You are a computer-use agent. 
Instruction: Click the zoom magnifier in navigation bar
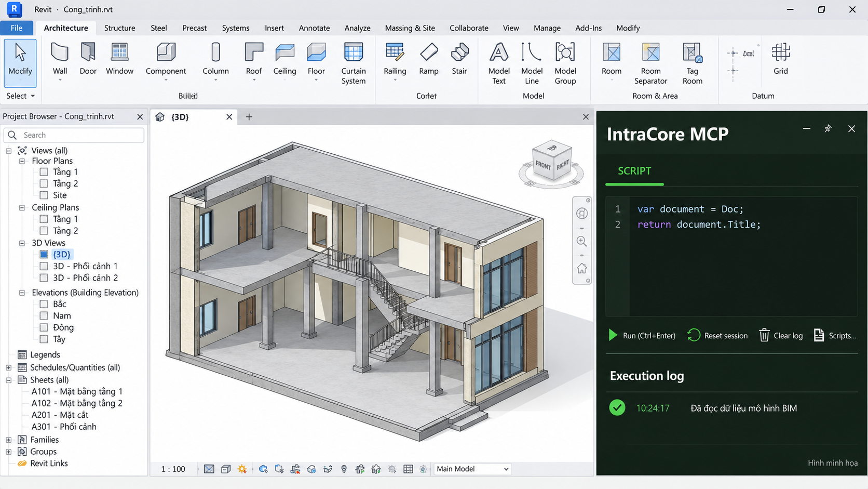coord(581,241)
